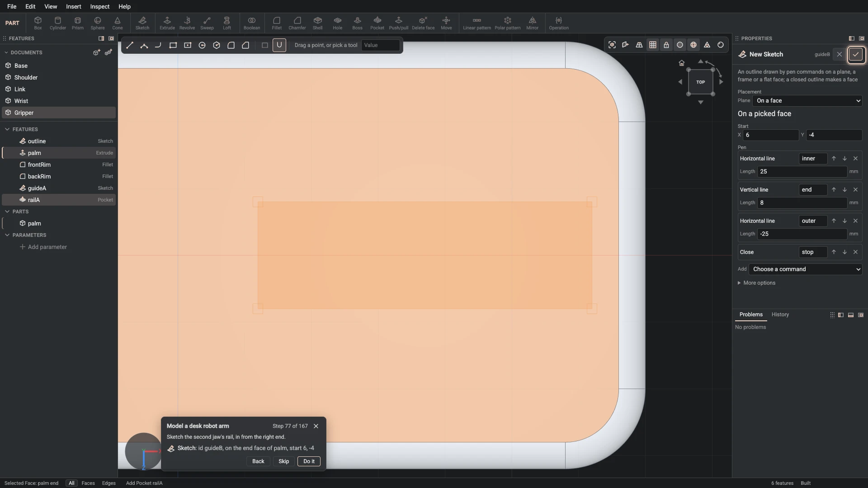This screenshot has height=488, width=868.
Task: Collapse the DOCUMENTS section
Action: [x=7, y=52]
